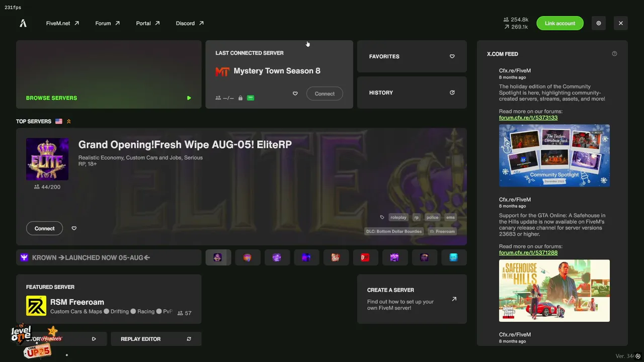Click the tag icon beside roleplay
The height and width of the screenshot is (362, 644).
click(x=382, y=217)
